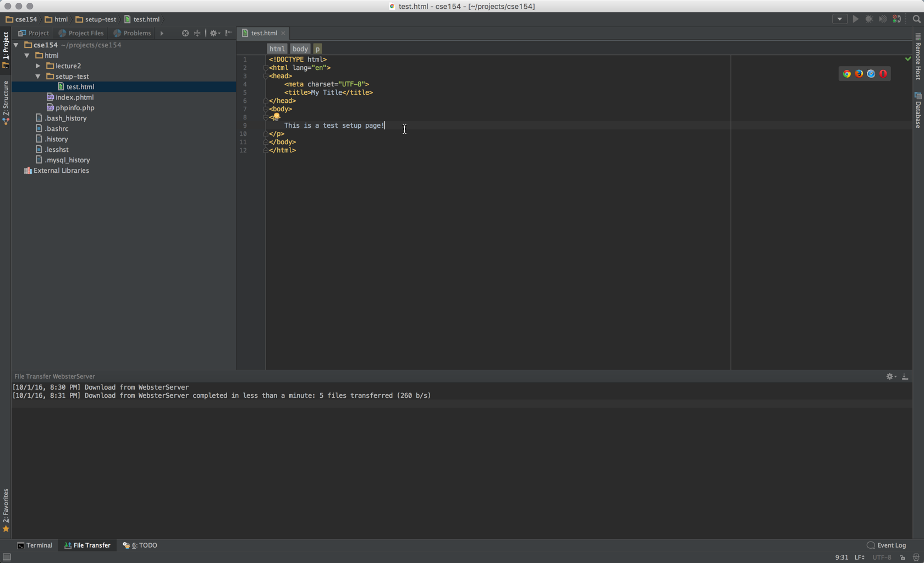The width and height of the screenshot is (924, 563).
Task: Click the p breadcrumb in editor
Action: [318, 49]
